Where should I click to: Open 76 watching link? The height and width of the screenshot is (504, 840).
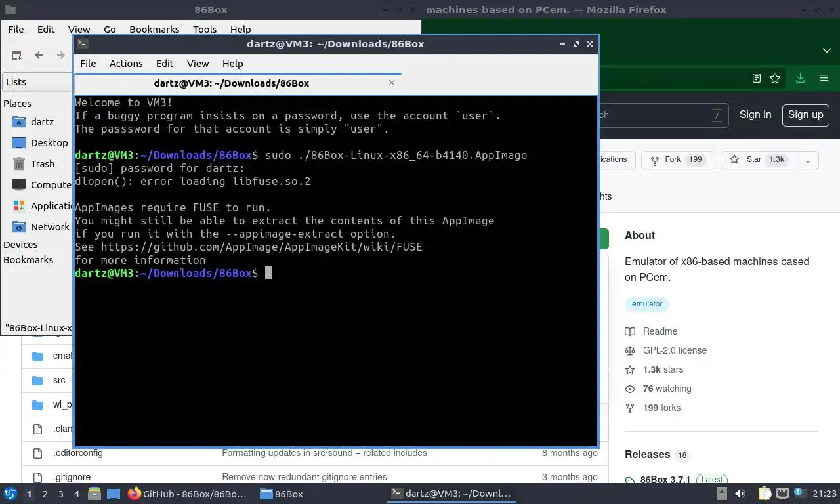tap(667, 388)
